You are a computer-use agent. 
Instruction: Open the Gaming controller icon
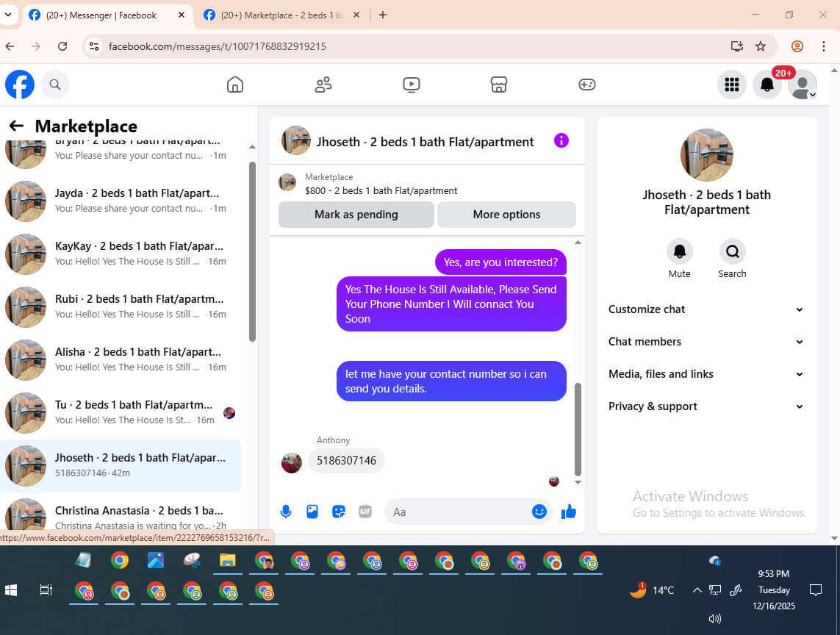[587, 85]
